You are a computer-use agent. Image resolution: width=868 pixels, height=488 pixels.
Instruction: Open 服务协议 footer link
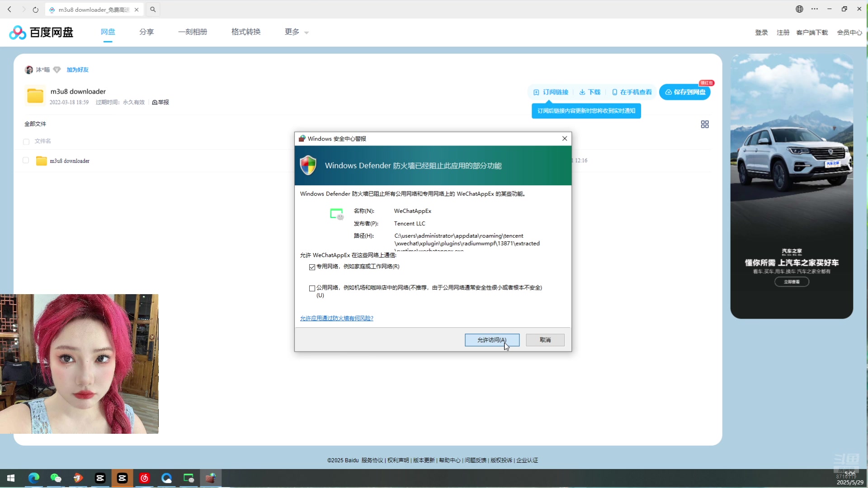(372, 460)
